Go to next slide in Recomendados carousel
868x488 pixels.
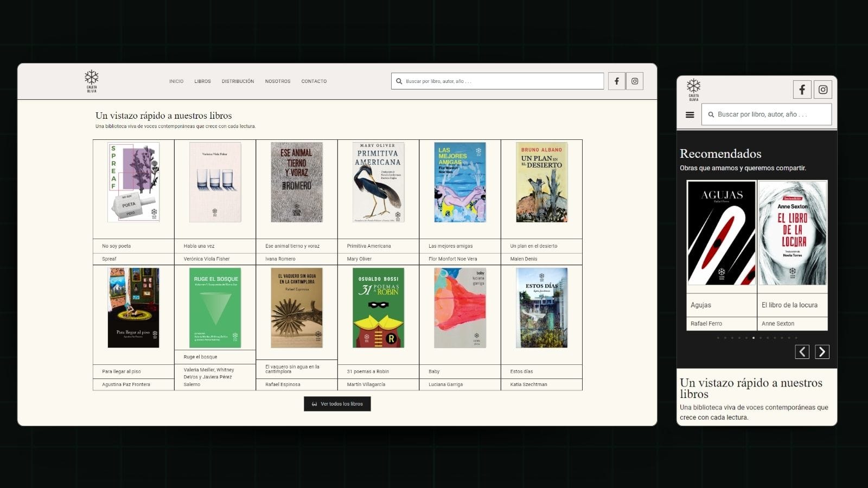point(822,352)
